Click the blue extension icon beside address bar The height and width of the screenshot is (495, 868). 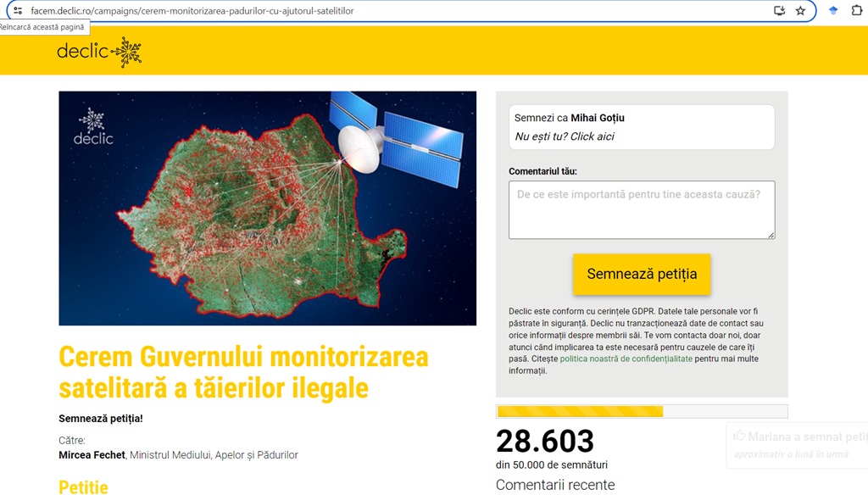833,10
